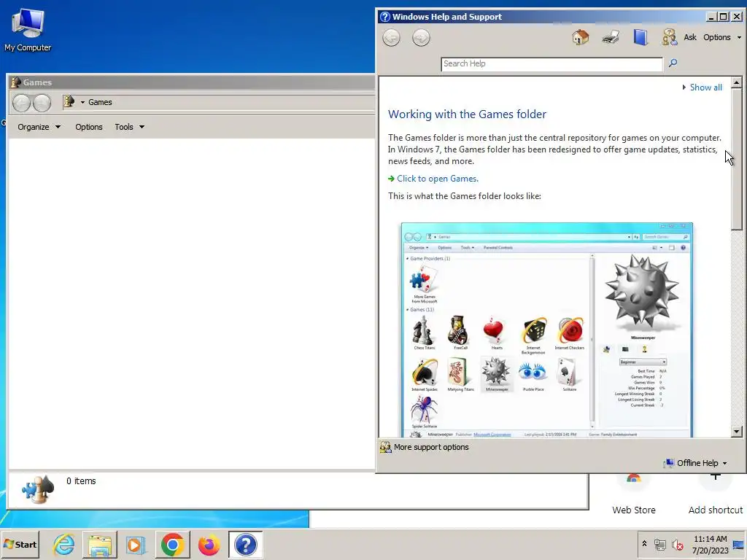Open Windows Explorer from the taskbar
Viewport: 747px width, 560px height.
(x=99, y=544)
